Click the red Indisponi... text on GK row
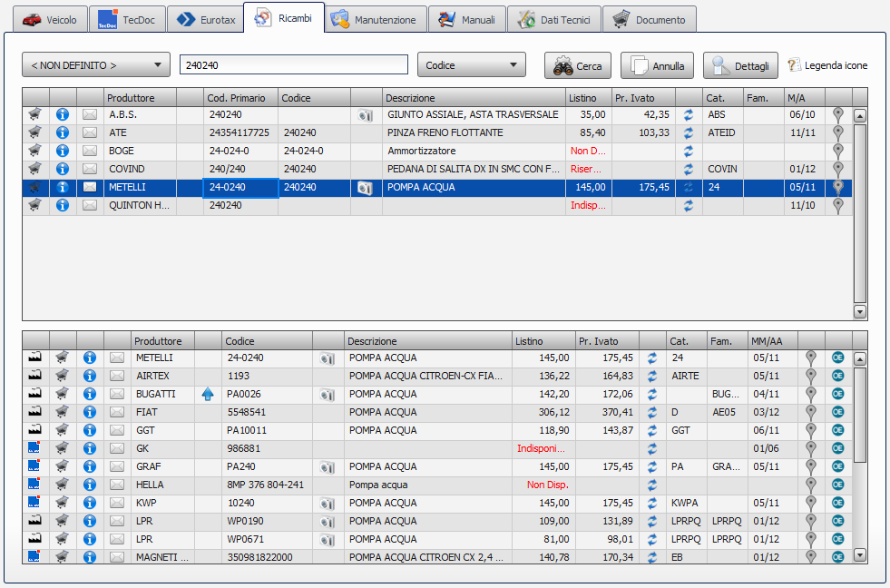 point(541,448)
